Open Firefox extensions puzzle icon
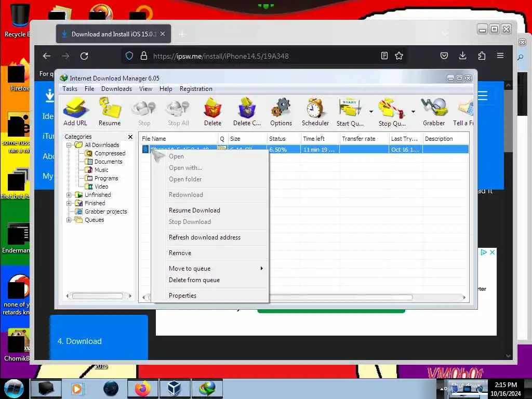 point(482,56)
